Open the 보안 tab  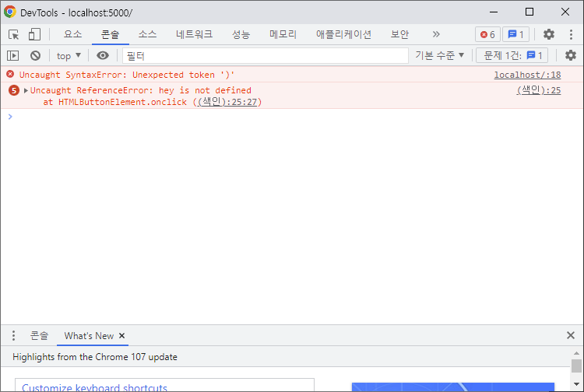coord(399,34)
